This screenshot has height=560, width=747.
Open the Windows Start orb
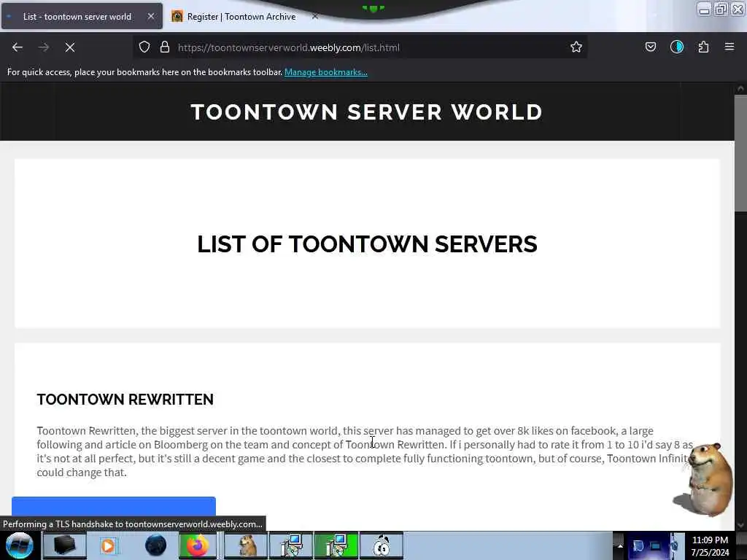[x=20, y=545]
